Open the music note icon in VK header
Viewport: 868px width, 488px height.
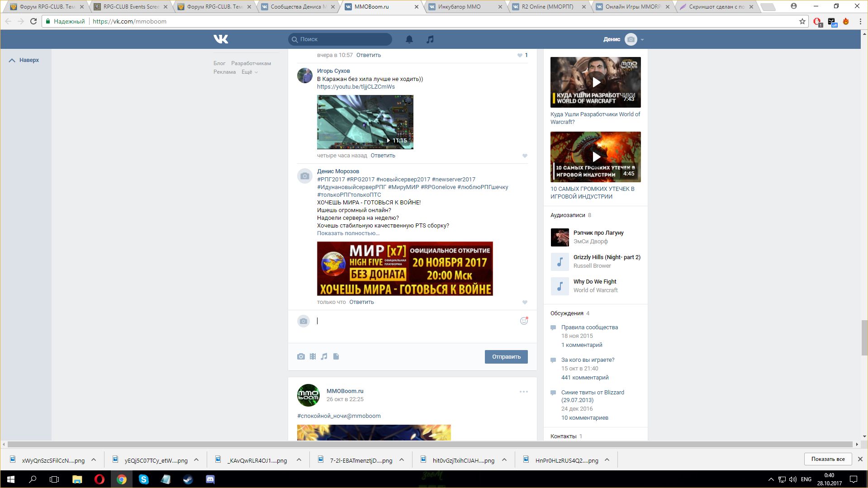coord(430,39)
